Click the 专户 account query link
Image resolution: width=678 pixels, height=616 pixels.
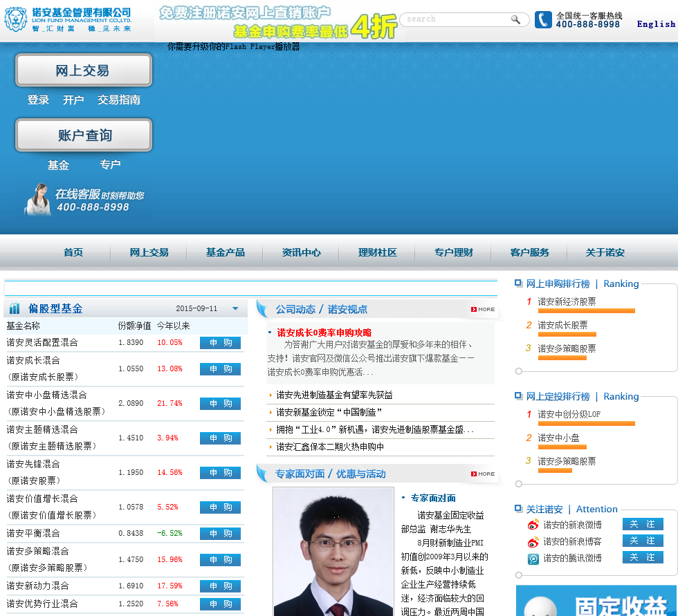pos(110,165)
